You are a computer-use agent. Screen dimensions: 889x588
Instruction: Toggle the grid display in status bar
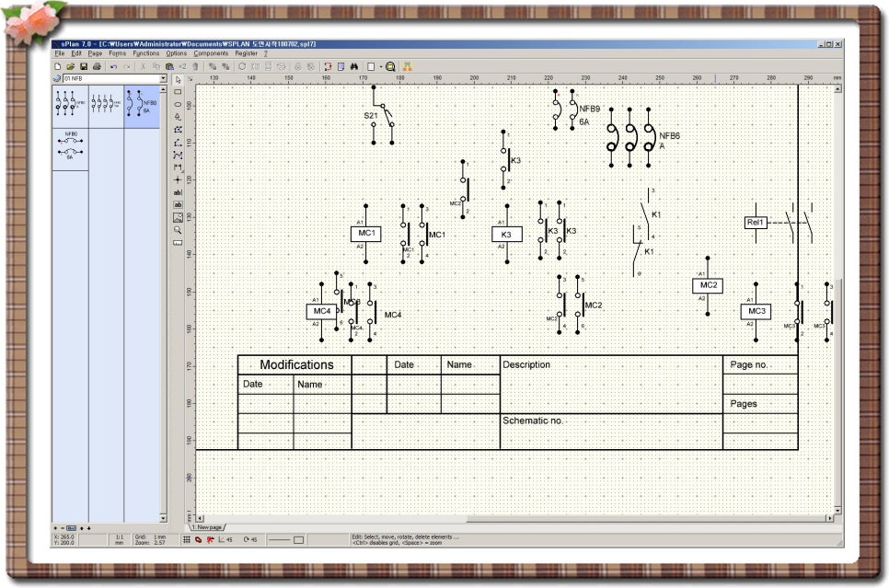tap(187, 539)
